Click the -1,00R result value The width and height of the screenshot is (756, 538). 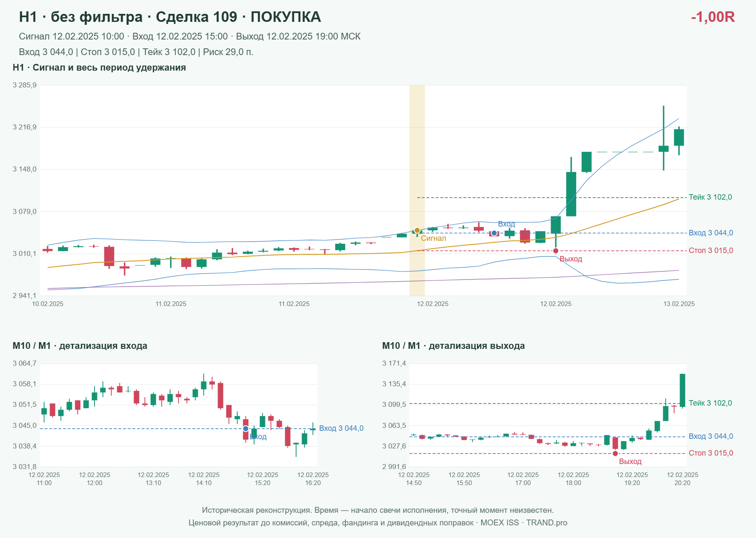point(713,17)
